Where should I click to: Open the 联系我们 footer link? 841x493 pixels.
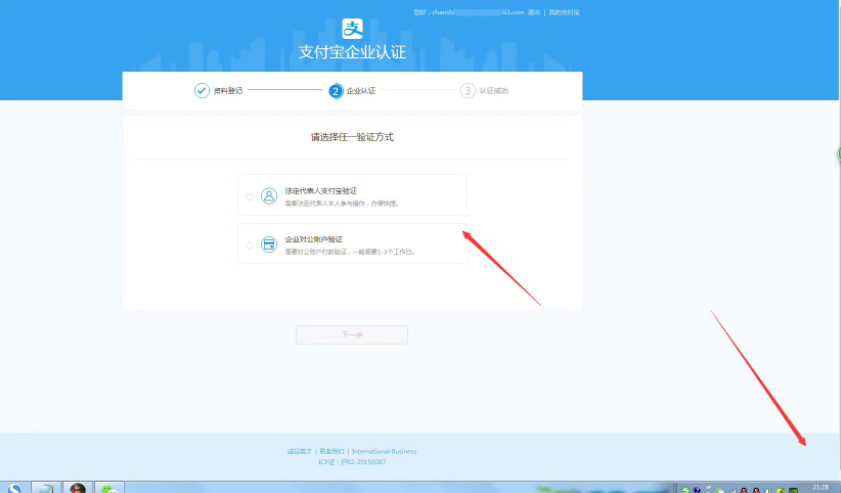tap(332, 452)
